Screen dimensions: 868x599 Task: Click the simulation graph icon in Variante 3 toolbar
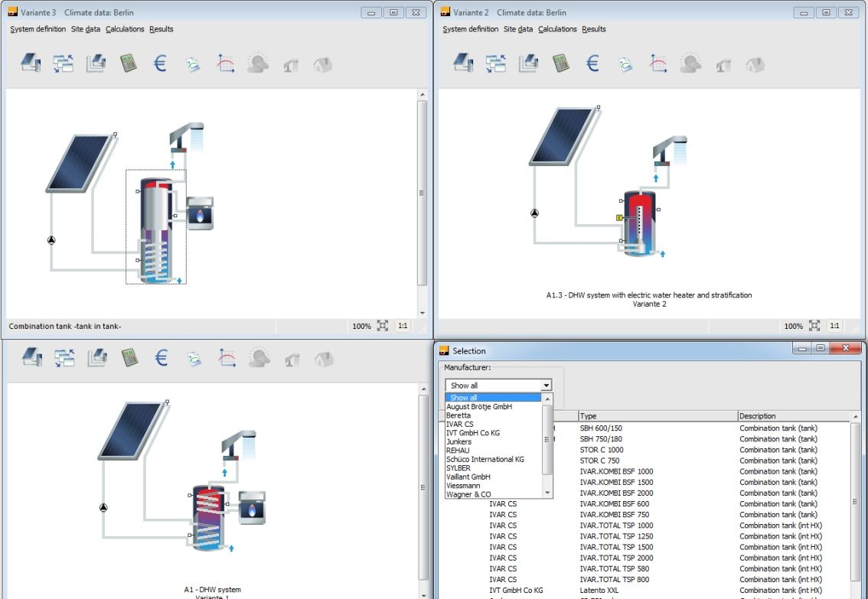(x=226, y=63)
